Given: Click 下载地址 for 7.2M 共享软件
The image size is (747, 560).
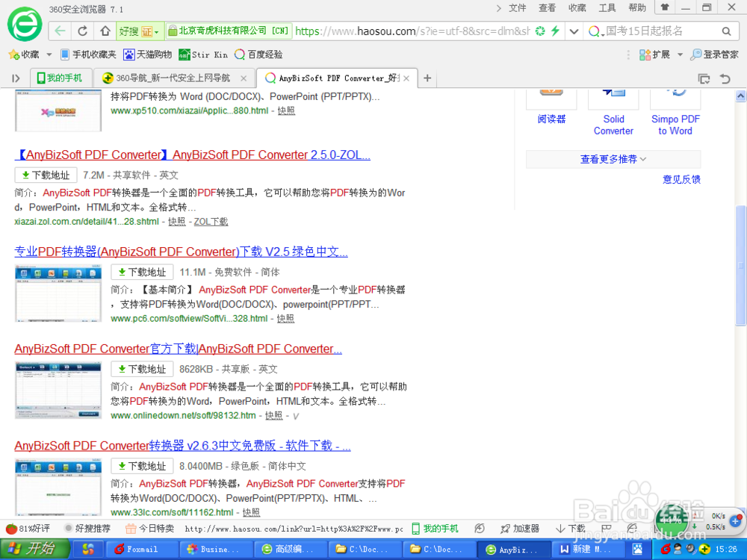Looking at the screenshot, I should tap(46, 175).
